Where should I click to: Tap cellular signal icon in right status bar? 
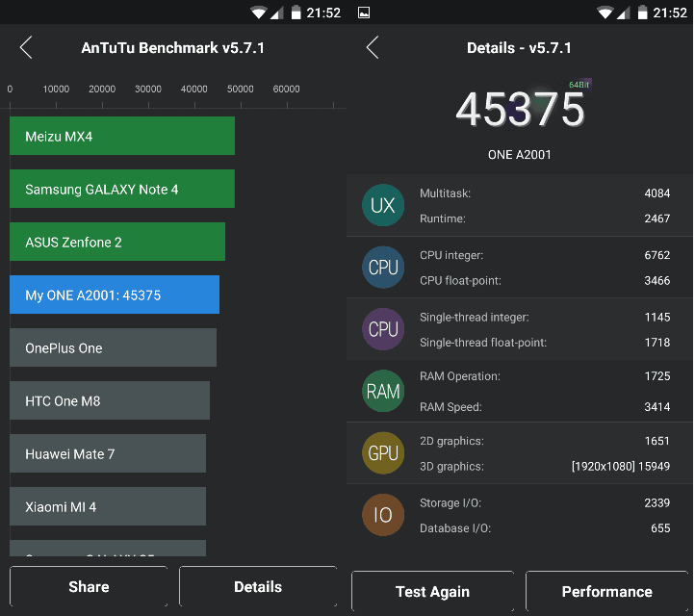(x=624, y=13)
